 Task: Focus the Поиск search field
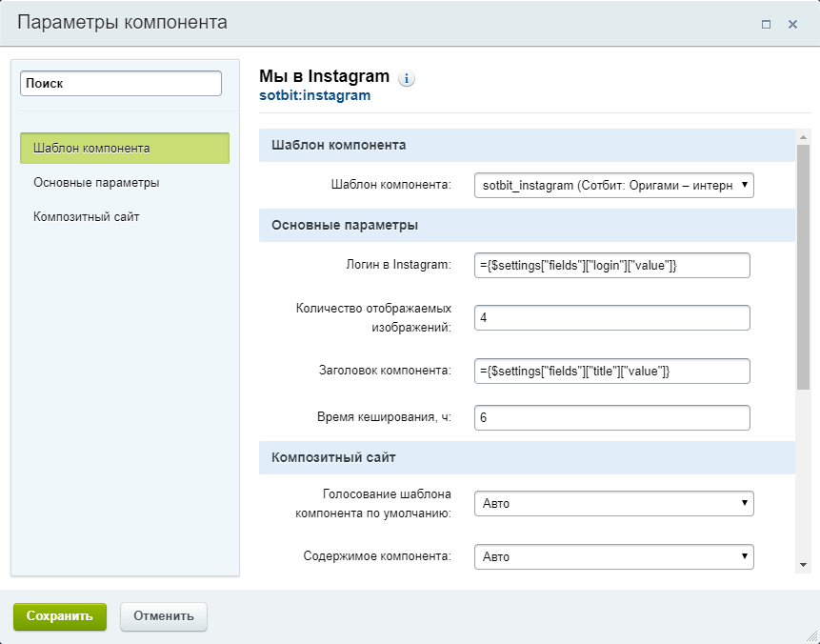click(121, 83)
